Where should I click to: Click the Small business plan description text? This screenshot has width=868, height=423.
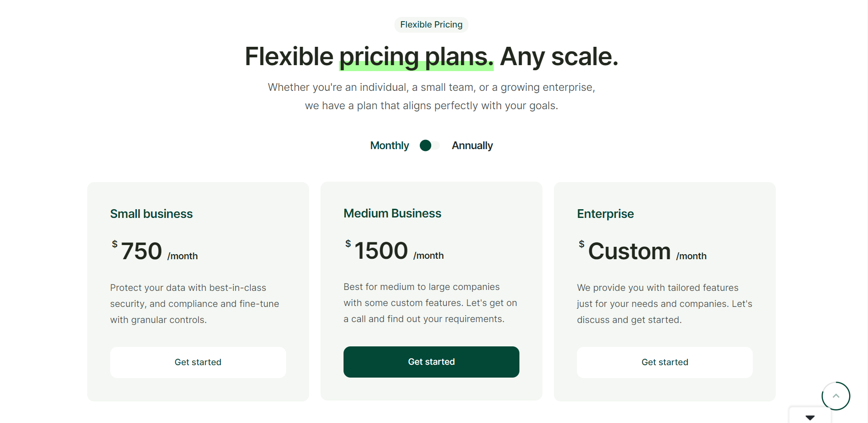[195, 304]
